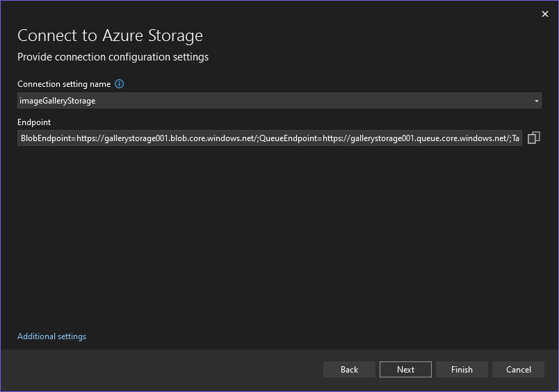The width and height of the screenshot is (559, 392).
Task: Close the Connect to Azure Storage dialog
Action: (x=544, y=14)
